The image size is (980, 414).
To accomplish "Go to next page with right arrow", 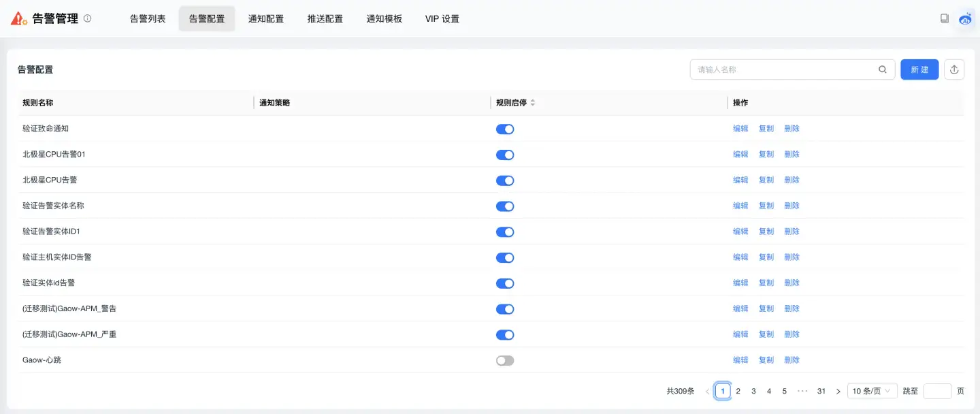I will pyautogui.click(x=839, y=390).
